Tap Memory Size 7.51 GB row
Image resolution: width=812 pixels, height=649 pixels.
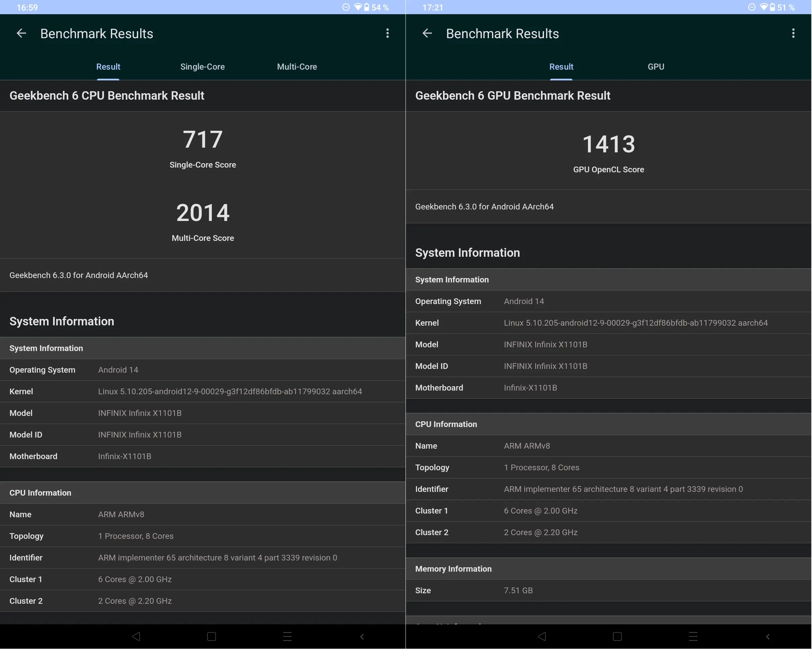609,591
